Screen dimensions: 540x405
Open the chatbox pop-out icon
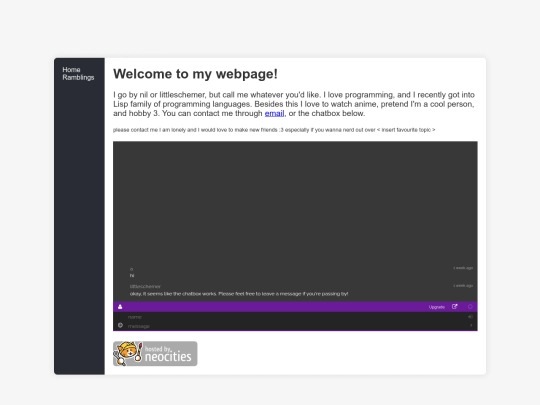455,307
